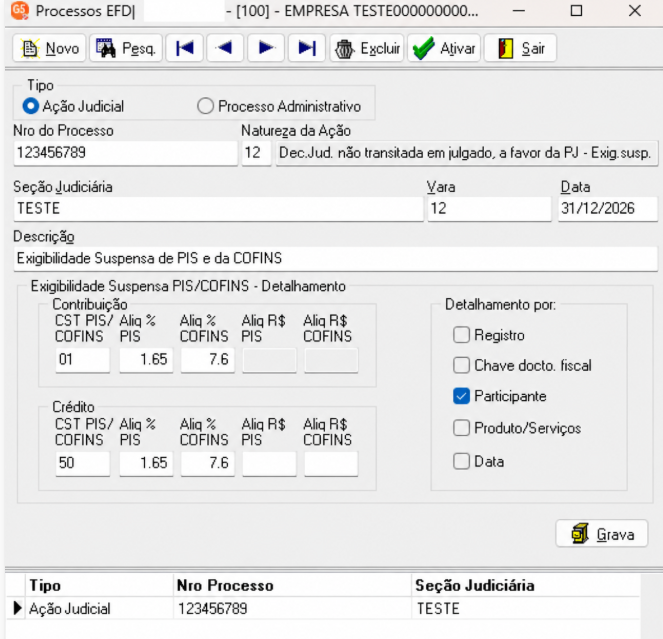Enable the Data detalhamento checkbox

pos(461,461)
